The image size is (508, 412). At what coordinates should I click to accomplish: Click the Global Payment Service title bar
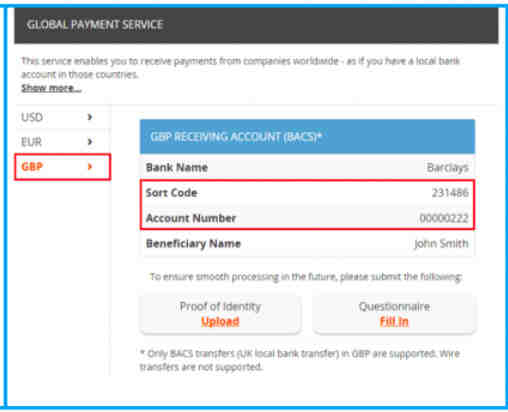click(256, 25)
